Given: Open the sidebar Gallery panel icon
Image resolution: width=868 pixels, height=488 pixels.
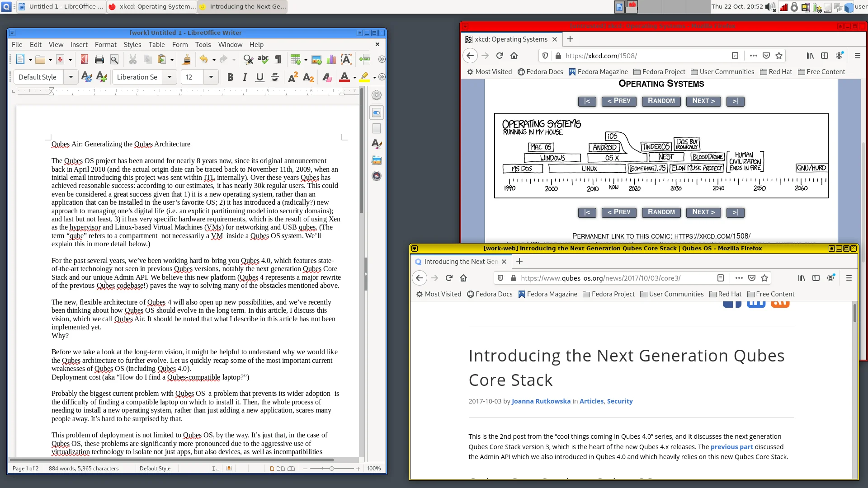Looking at the screenshot, I should click(377, 160).
